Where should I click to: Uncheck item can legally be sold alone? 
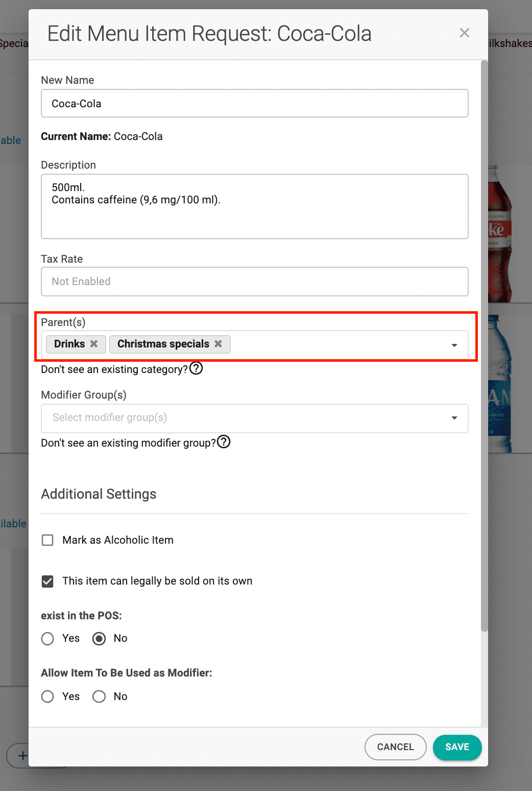point(47,581)
